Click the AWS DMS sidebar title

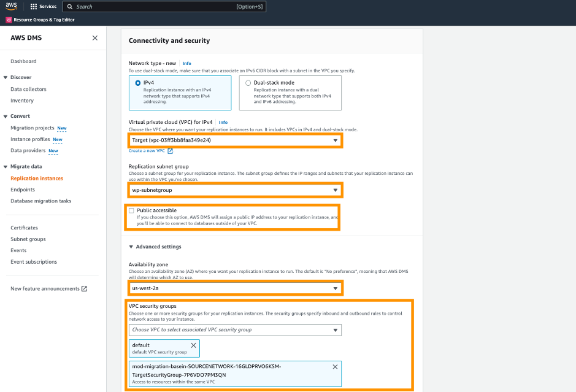coord(26,38)
